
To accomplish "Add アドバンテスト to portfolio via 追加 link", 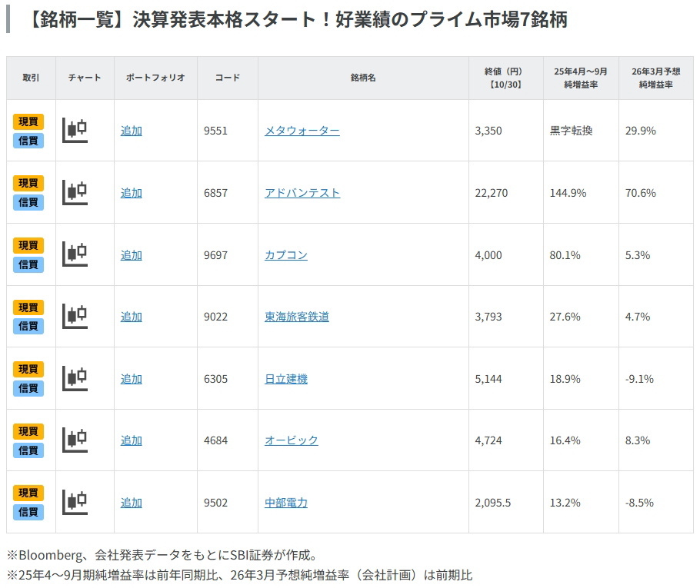I will 131,192.
